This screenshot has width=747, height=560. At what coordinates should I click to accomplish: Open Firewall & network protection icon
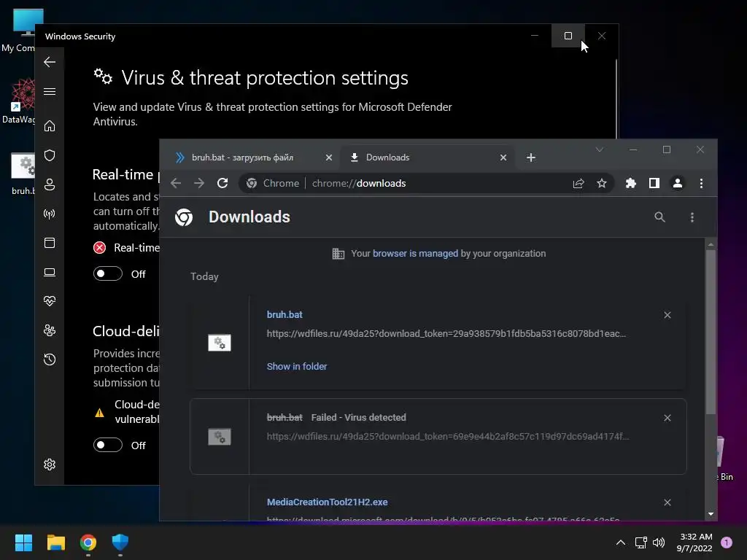[50, 214]
